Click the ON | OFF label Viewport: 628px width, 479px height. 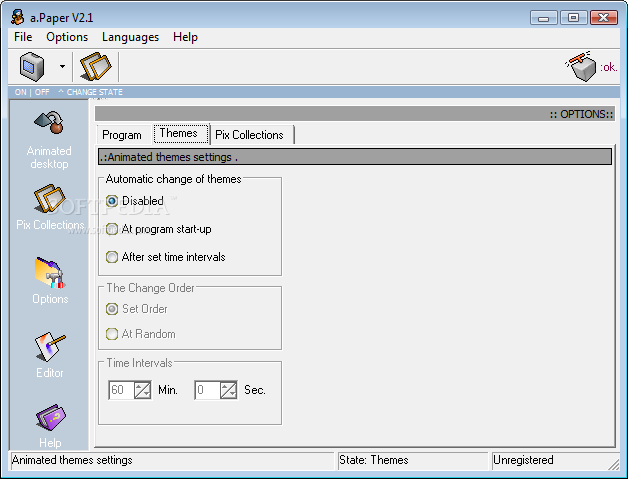tap(32, 92)
